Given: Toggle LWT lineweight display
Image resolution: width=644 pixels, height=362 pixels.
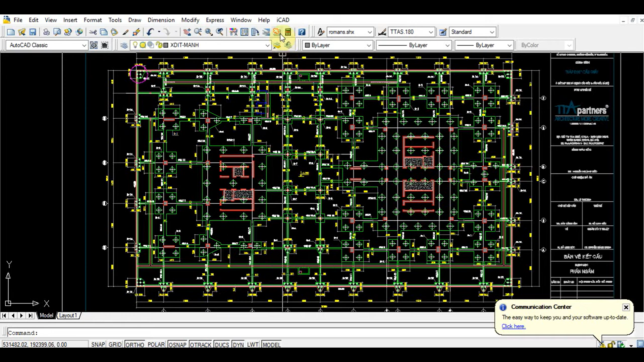Looking at the screenshot, I should [x=253, y=345].
